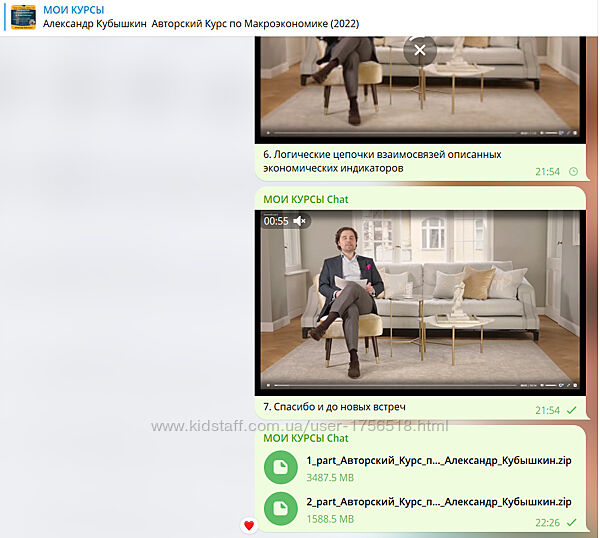600x538 pixels.
Task: Open file 2_part_Авторский_Курс zip name
Action: tap(438, 502)
